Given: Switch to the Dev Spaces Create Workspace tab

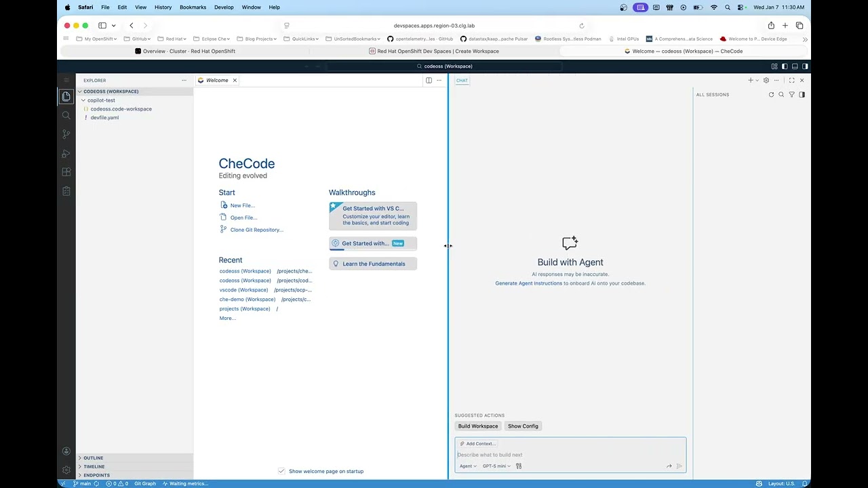Looking at the screenshot, I should pyautogui.click(x=434, y=51).
